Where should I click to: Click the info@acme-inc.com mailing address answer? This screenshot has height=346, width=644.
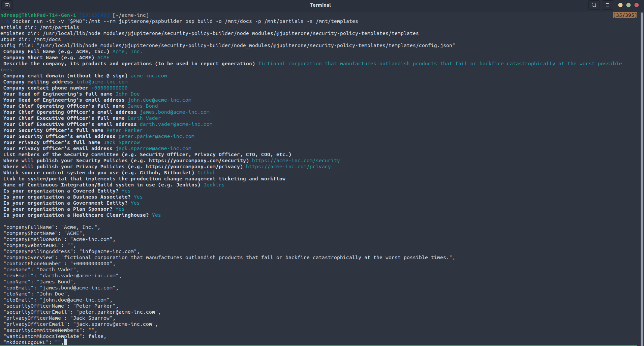pyautogui.click(x=102, y=82)
